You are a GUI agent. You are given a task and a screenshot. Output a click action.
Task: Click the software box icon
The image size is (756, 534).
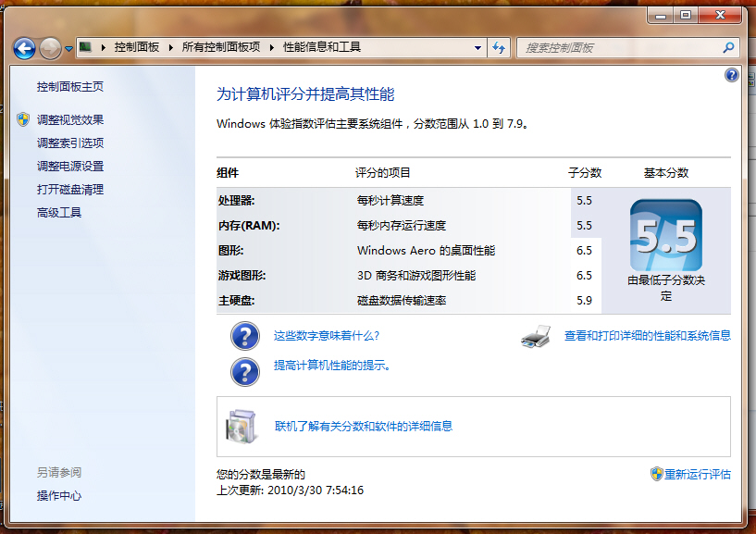tap(241, 427)
